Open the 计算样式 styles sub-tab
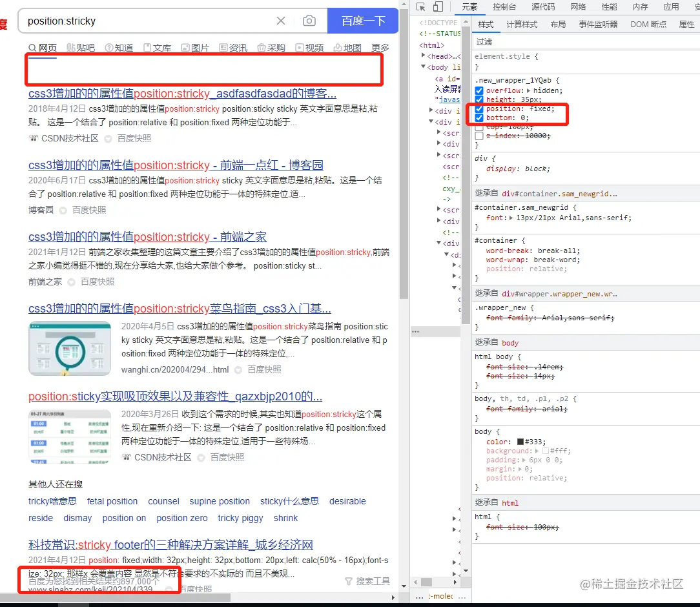The image size is (700, 607). coord(522,24)
